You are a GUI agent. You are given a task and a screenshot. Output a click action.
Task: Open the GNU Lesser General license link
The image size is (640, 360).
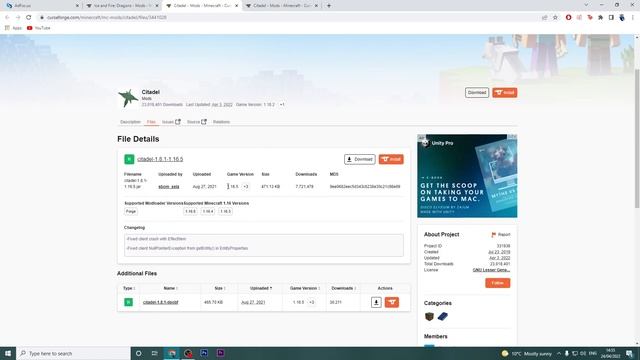coord(491,270)
